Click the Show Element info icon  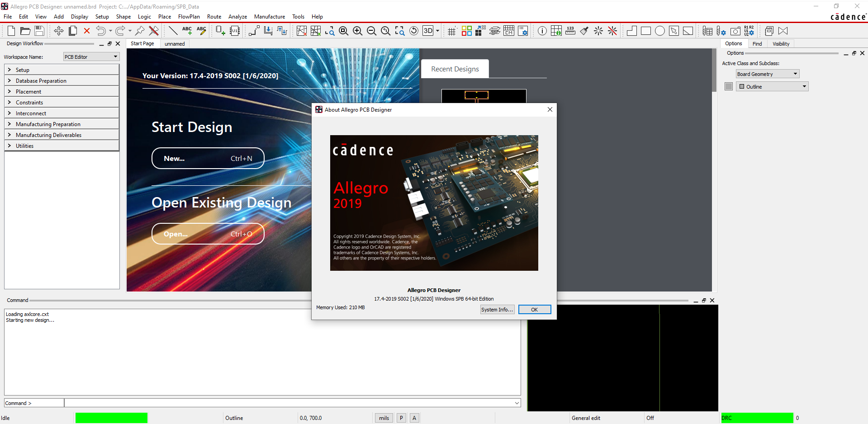pos(542,31)
